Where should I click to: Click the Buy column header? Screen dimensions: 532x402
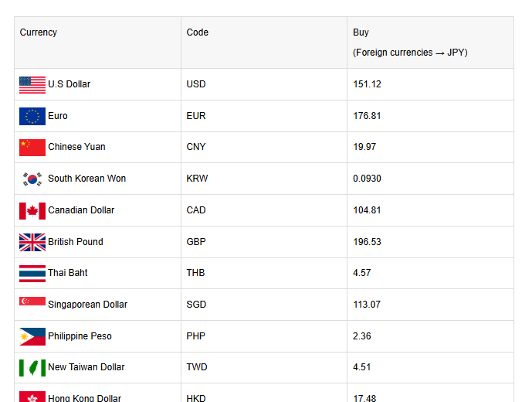click(361, 32)
